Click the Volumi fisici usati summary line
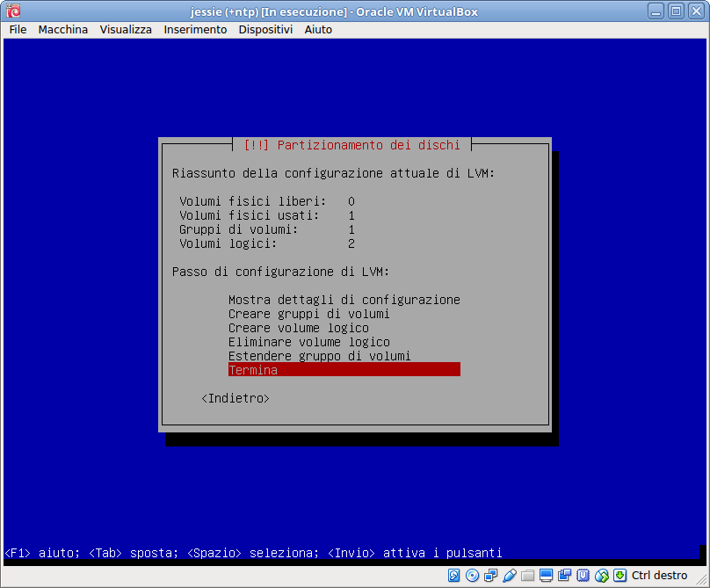The height and width of the screenshot is (588, 710). (267, 215)
